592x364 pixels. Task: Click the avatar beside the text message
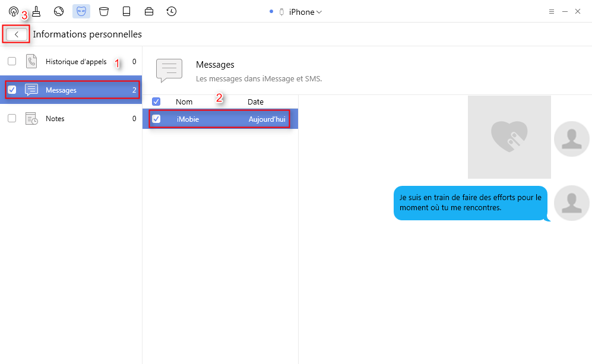coord(572,203)
